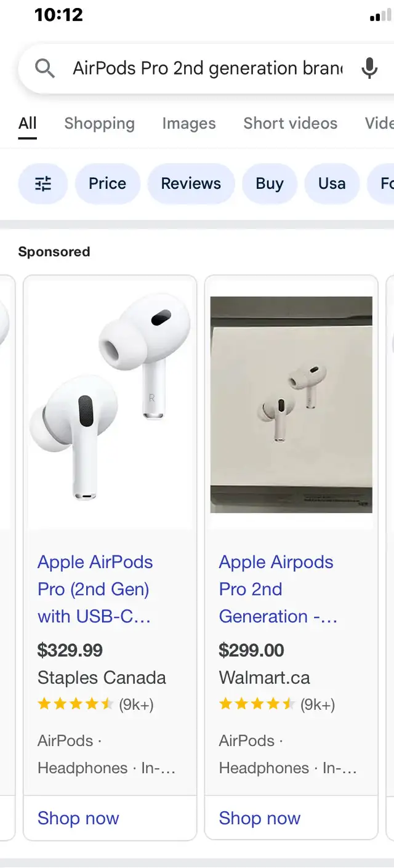Tap the search magnifier icon
The image size is (394, 868).
click(45, 68)
